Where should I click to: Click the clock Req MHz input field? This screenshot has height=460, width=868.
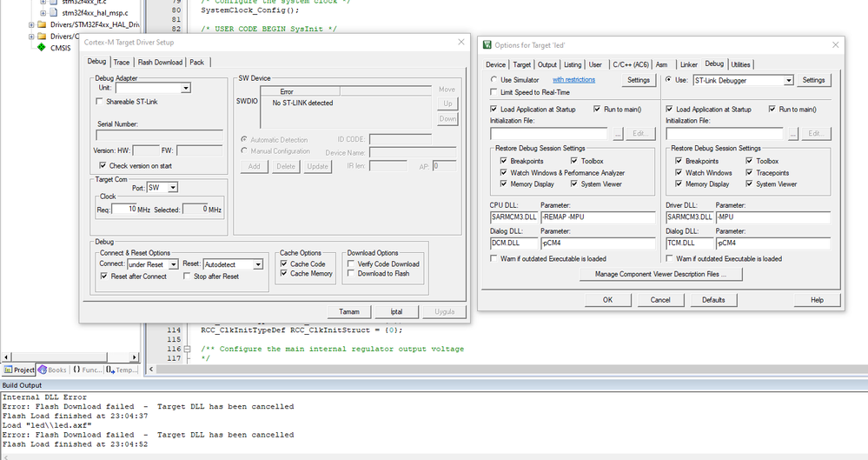124,209
